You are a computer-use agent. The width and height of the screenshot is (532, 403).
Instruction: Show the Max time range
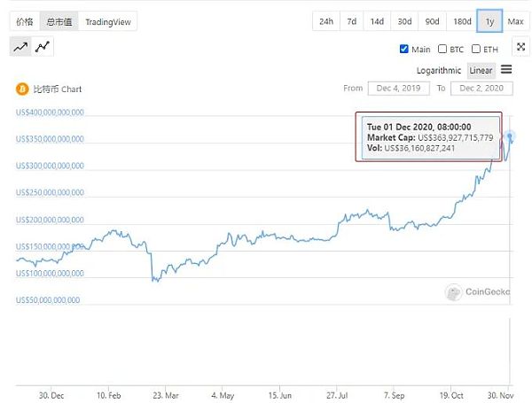(515, 21)
